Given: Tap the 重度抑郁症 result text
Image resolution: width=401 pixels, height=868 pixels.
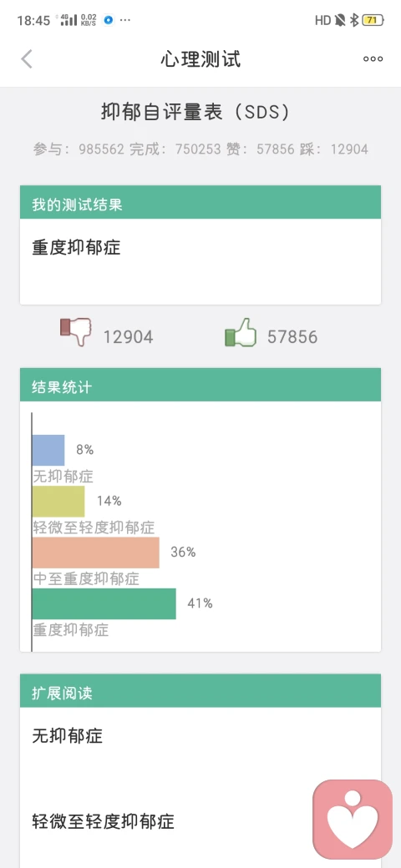Looking at the screenshot, I should pyautogui.click(x=76, y=247).
